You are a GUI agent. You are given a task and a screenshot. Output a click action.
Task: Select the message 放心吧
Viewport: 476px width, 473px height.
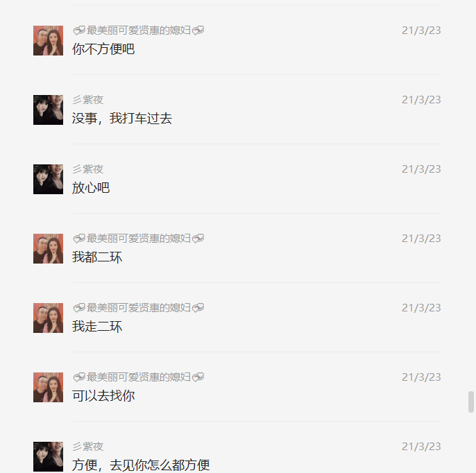pyautogui.click(x=91, y=188)
